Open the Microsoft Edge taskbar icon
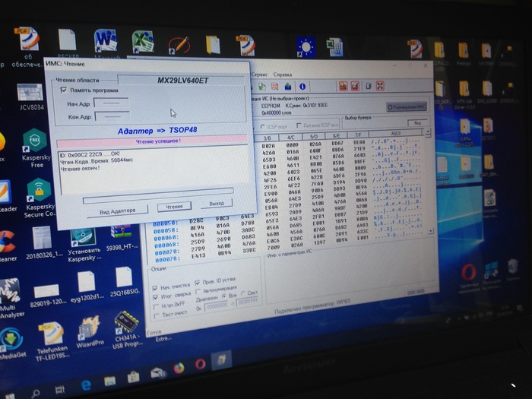Image resolution: width=532 pixels, height=399 pixels. (86, 385)
